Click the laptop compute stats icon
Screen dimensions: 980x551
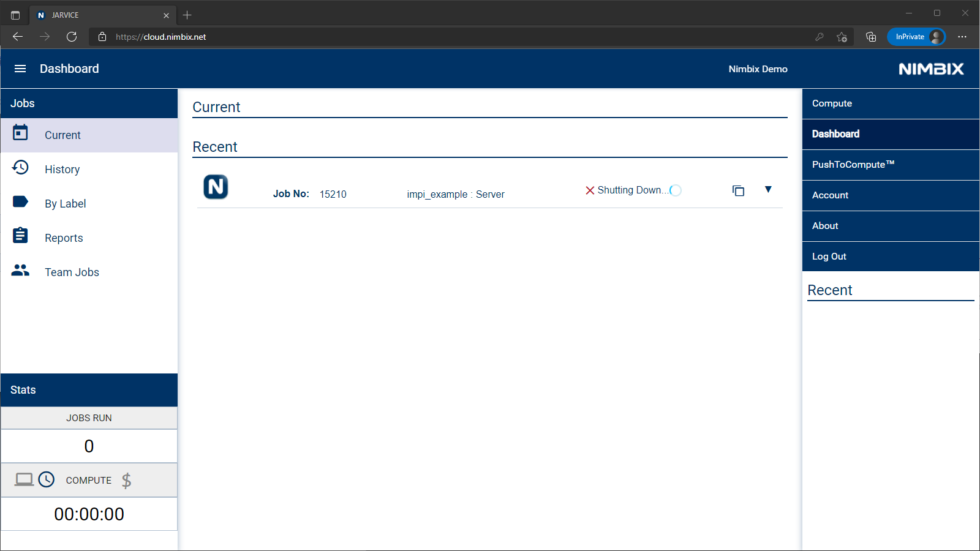point(24,479)
